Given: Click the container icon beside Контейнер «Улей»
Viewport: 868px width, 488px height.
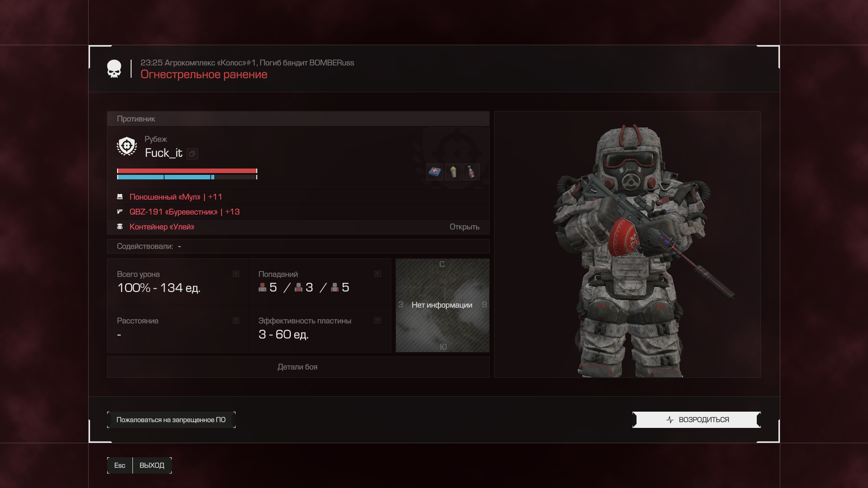Looking at the screenshot, I should [x=120, y=226].
